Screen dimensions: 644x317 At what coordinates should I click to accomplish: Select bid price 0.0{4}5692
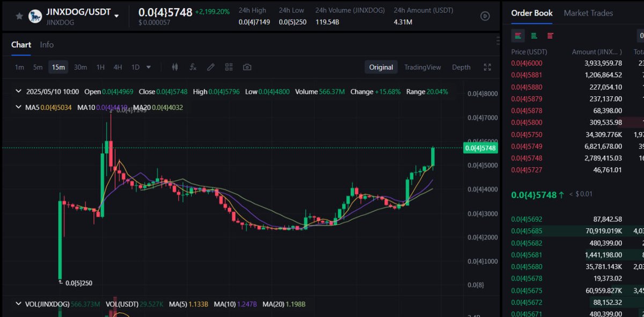(x=527, y=219)
